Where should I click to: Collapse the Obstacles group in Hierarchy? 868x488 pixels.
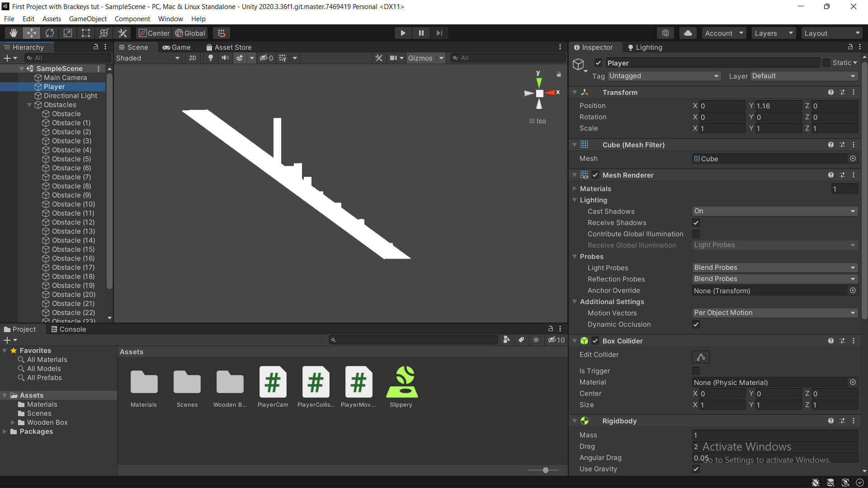point(29,105)
